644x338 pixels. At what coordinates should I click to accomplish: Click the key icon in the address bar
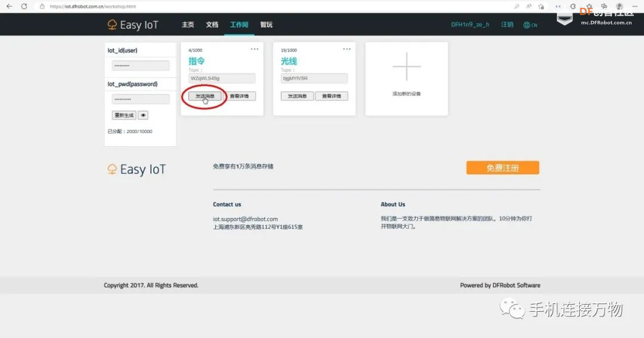point(516,7)
